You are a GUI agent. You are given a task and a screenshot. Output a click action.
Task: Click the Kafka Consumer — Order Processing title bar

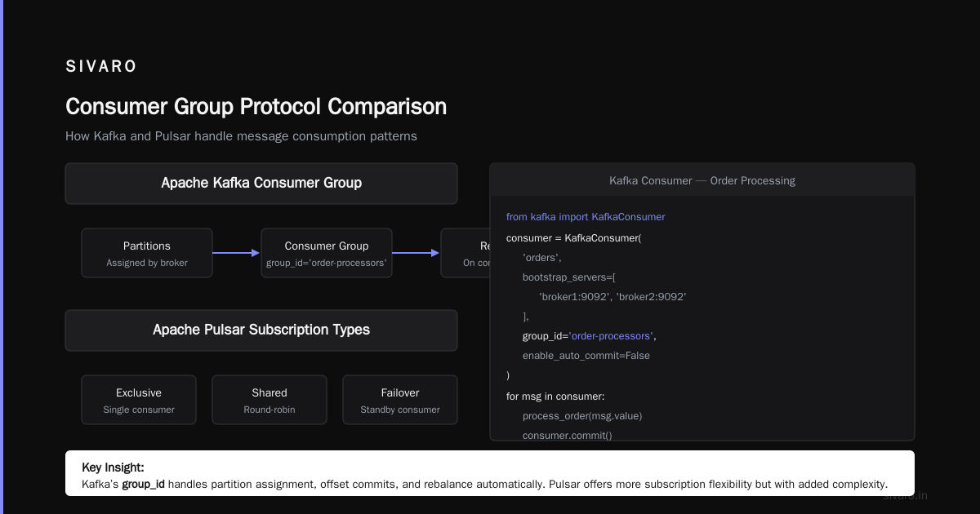click(702, 180)
